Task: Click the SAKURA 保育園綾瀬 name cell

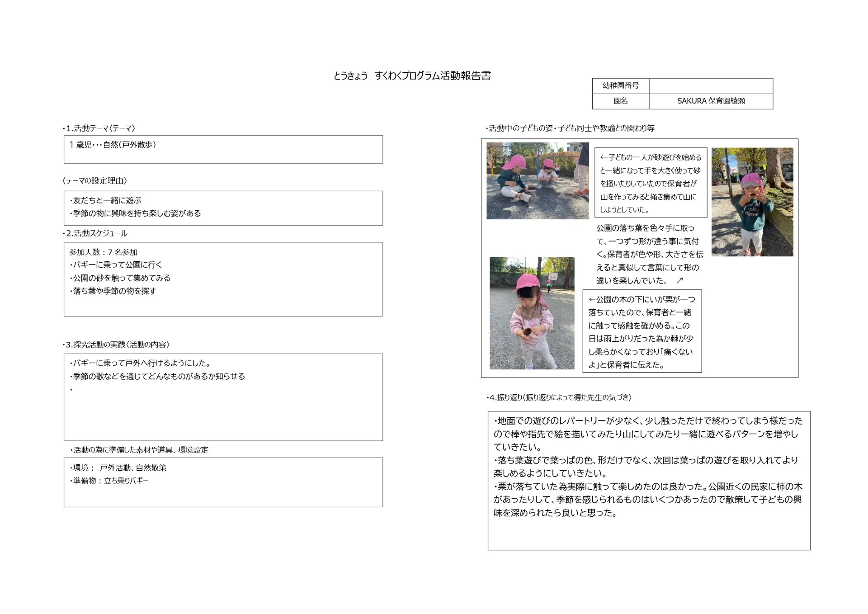Action: point(711,101)
